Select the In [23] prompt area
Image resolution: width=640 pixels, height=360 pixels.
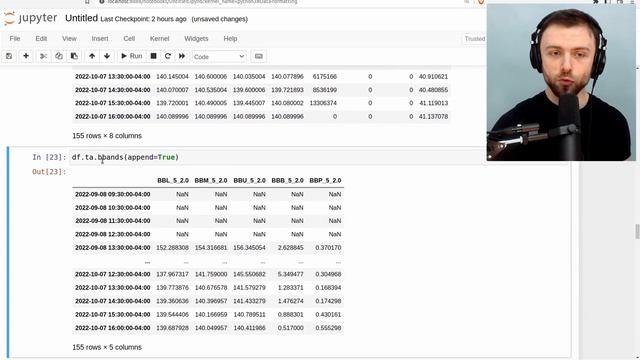coord(49,157)
